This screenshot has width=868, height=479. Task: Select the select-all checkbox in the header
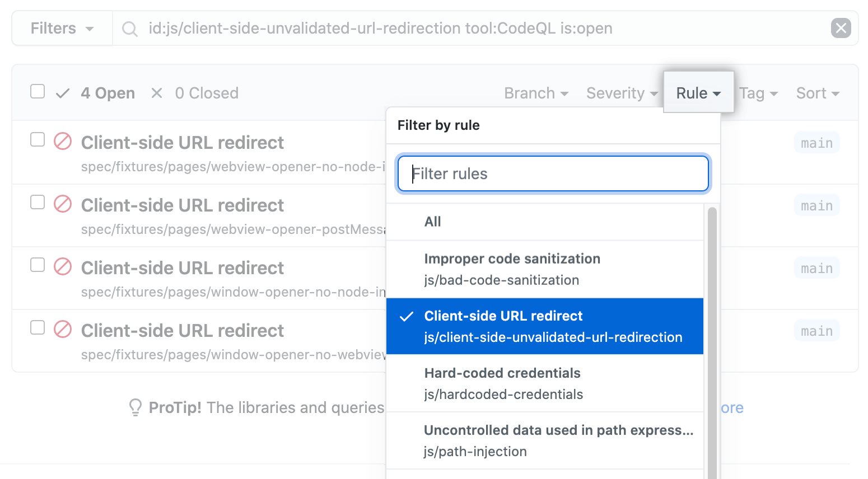click(37, 91)
